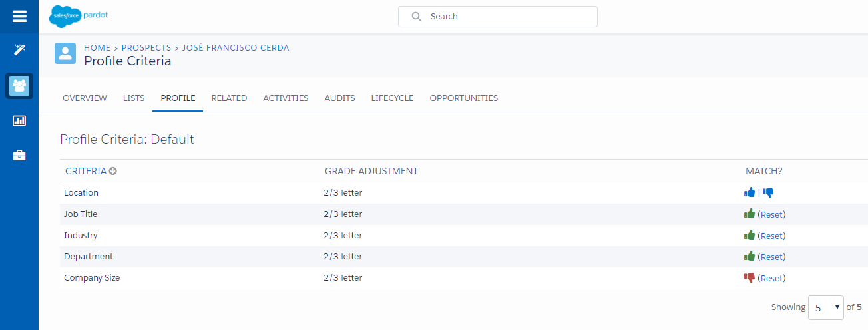868x330 pixels.
Task: Click the search magnifier icon
Action: [x=417, y=17]
